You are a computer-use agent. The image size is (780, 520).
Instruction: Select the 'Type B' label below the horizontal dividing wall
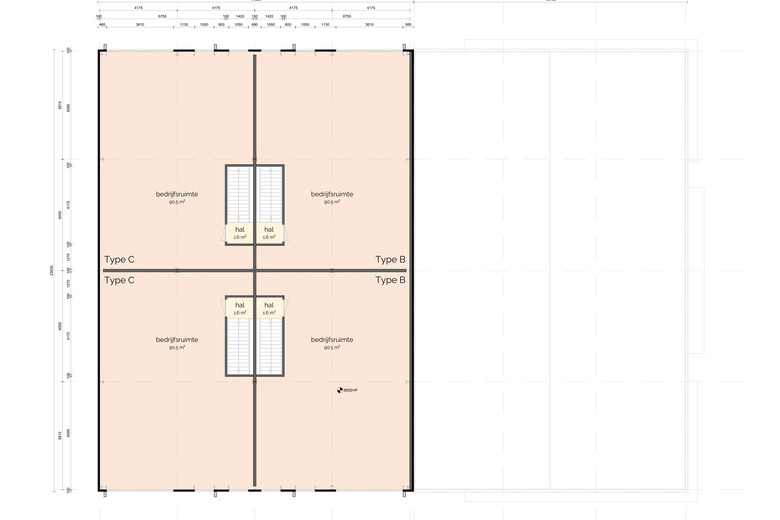(390, 280)
